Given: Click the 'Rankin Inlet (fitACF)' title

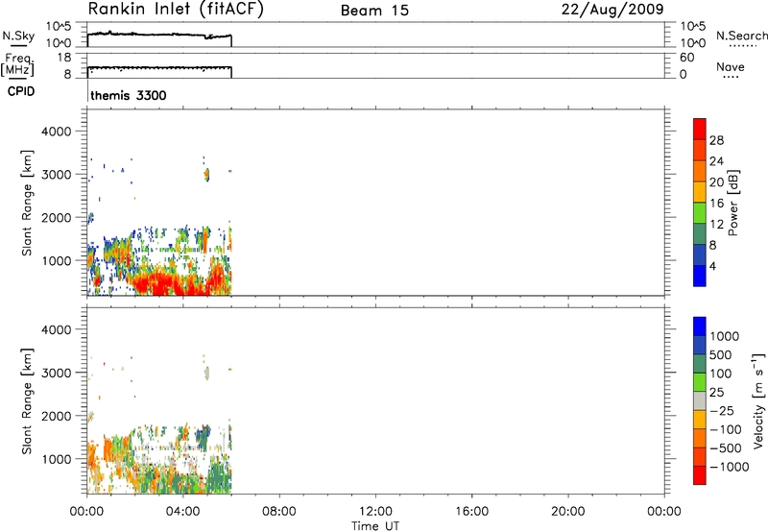Looking at the screenshot, I should tap(176, 10).
